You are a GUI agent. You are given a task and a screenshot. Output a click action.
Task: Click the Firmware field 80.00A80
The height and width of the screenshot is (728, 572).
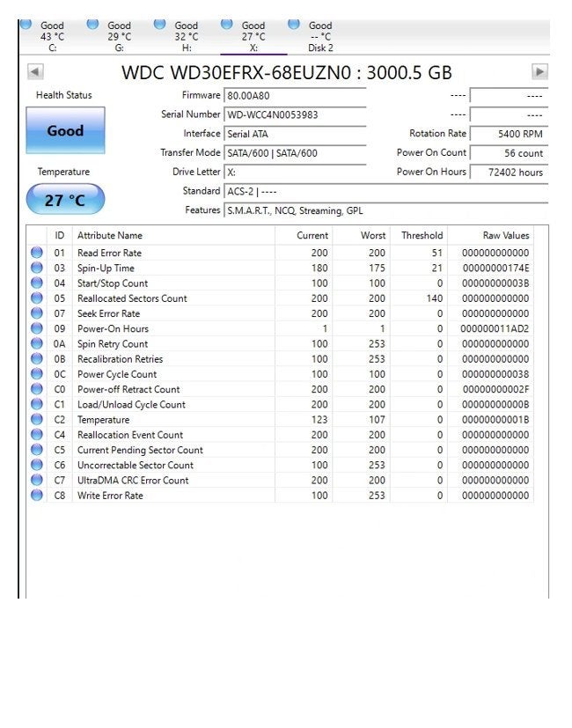tap(295, 96)
